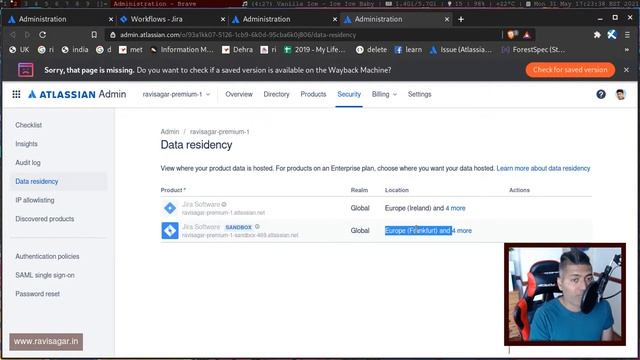Open IP allowlisting in the sidebar
Image resolution: width=640 pixels, height=360 pixels.
point(35,200)
